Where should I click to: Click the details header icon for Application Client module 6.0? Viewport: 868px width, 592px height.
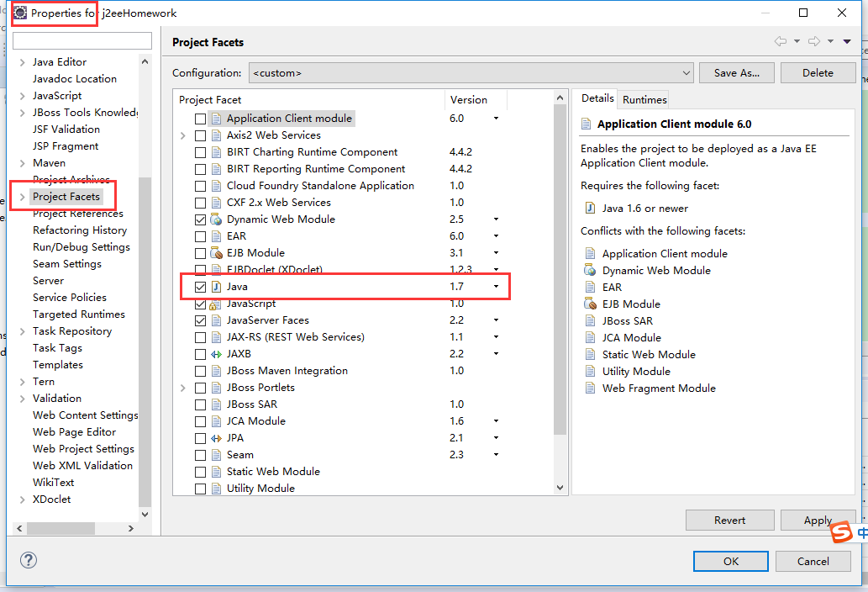point(586,124)
